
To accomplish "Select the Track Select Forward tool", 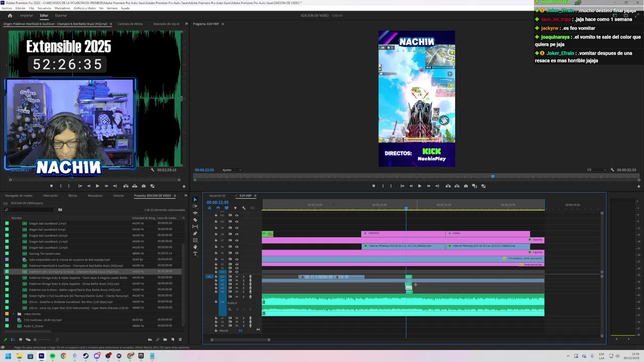I will point(196,206).
